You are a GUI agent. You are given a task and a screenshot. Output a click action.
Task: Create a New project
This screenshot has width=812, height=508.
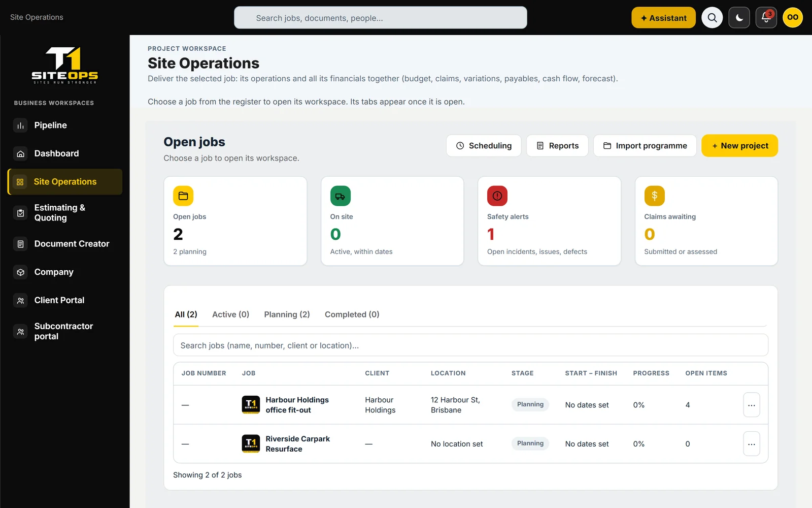740,146
